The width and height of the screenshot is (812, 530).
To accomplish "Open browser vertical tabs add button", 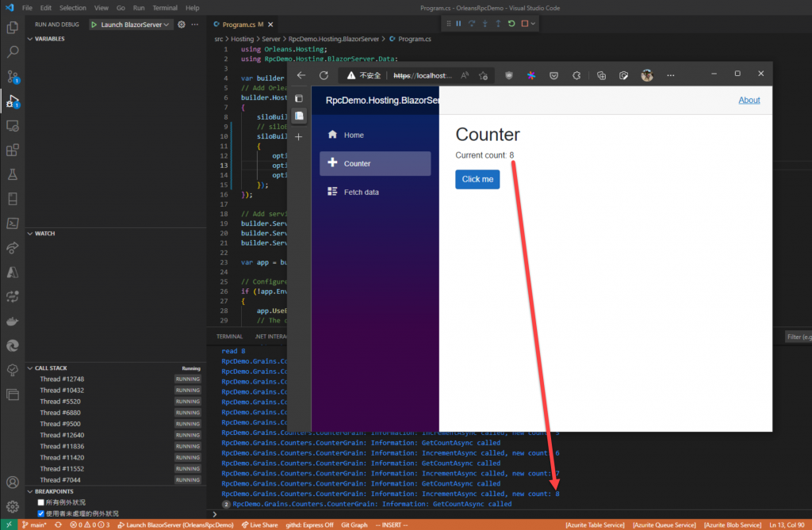I will coord(299,136).
